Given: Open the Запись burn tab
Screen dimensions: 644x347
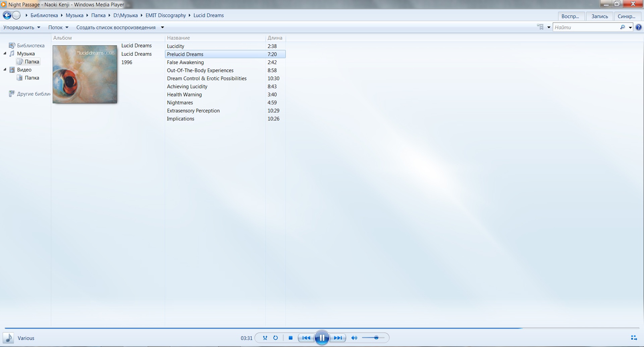Looking at the screenshot, I should [600, 16].
